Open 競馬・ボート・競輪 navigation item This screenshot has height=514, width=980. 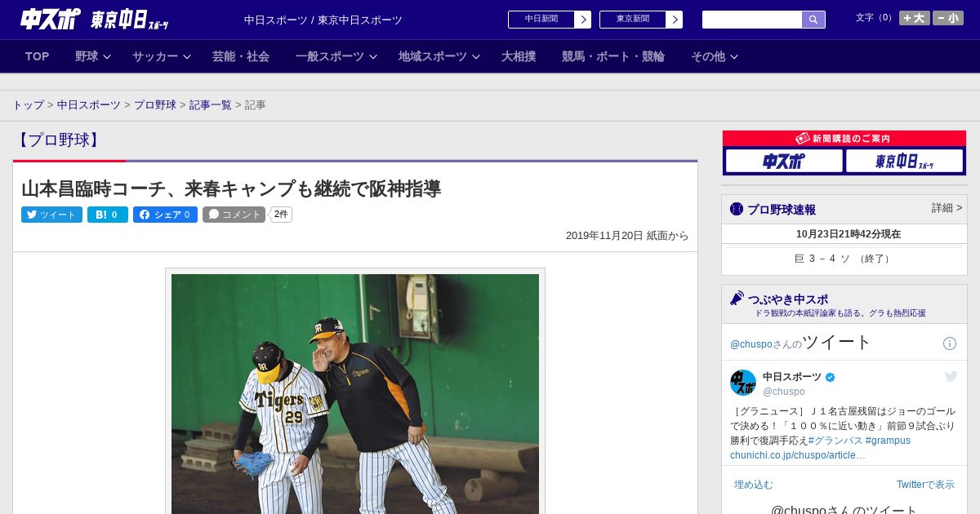(x=613, y=56)
